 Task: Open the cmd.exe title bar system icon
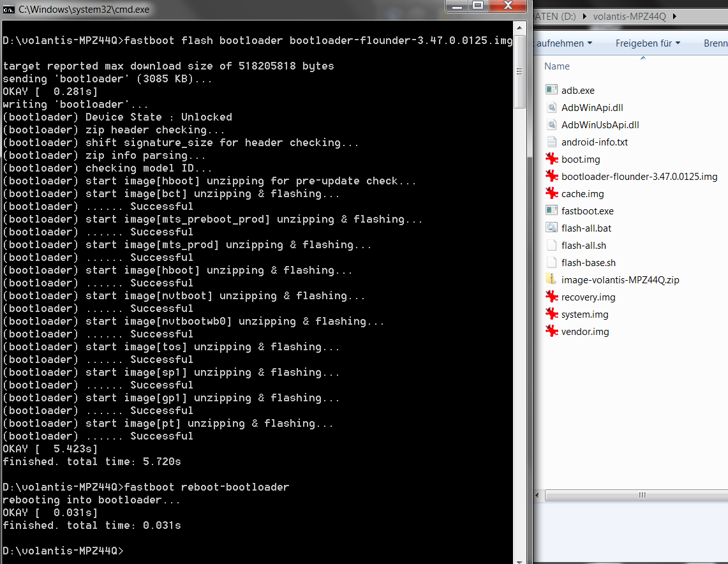(x=9, y=10)
